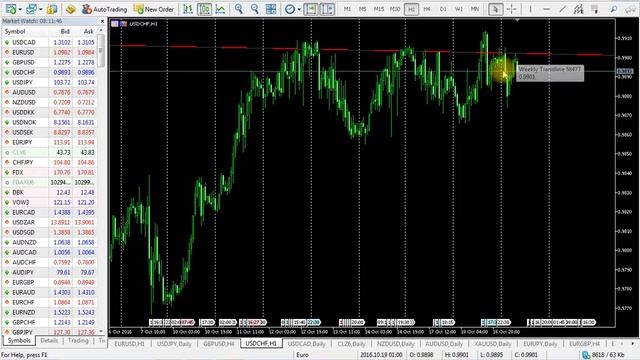Switch to GBPUSD,H4 chart tab
The width and height of the screenshot is (640, 360).
(218, 344)
